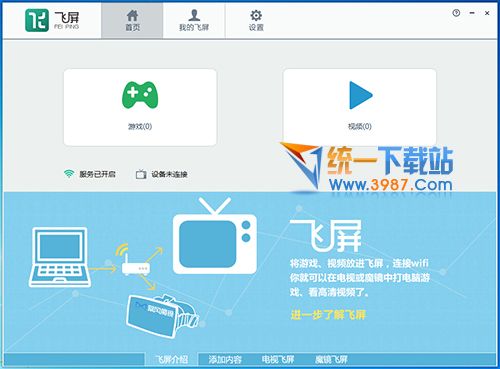Open the 设置 settings tab
This screenshot has height=369, width=500.
[x=256, y=21]
